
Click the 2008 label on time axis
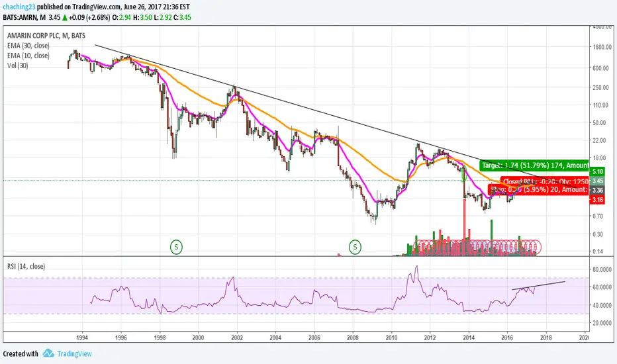pos(353,338)
